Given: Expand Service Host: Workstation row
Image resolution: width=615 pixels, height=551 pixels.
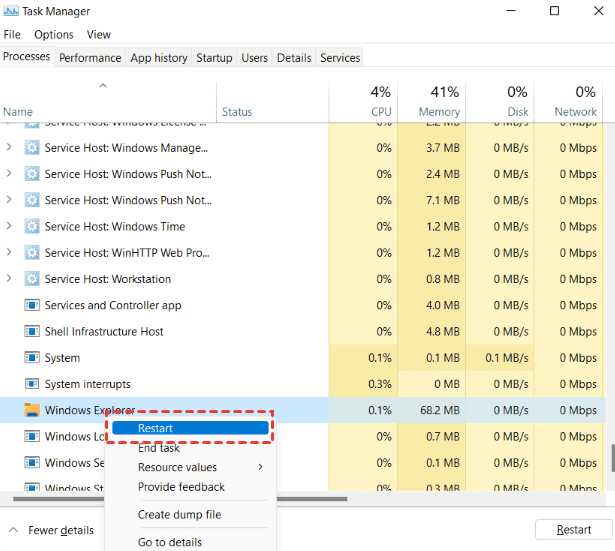Looking at the screenshot, I should 9,278.
